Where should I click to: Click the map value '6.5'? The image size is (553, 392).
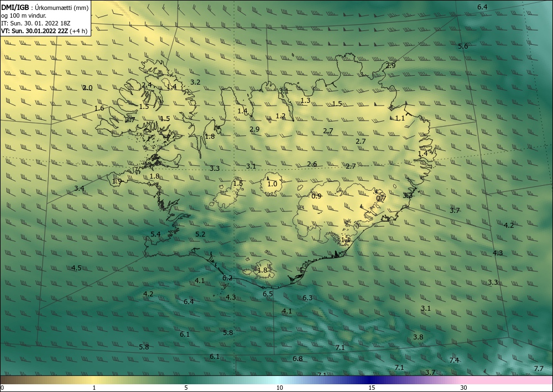coord(268,294)
